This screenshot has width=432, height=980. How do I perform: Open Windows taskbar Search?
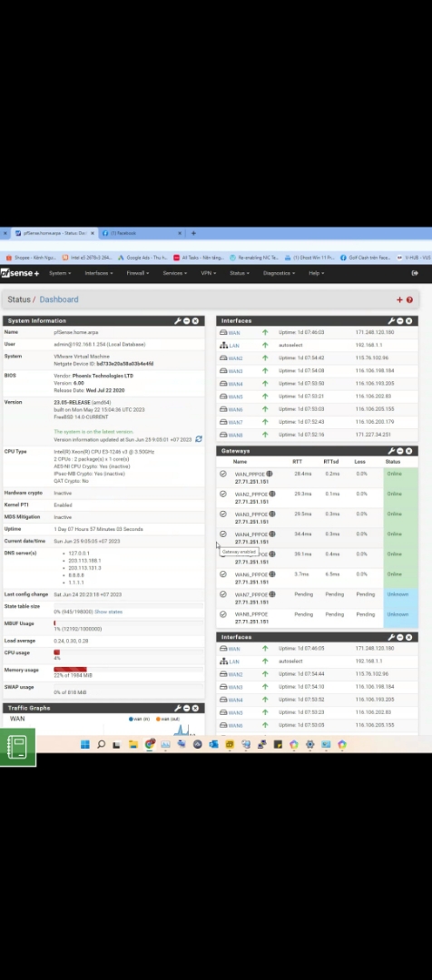tap(101, 744)
